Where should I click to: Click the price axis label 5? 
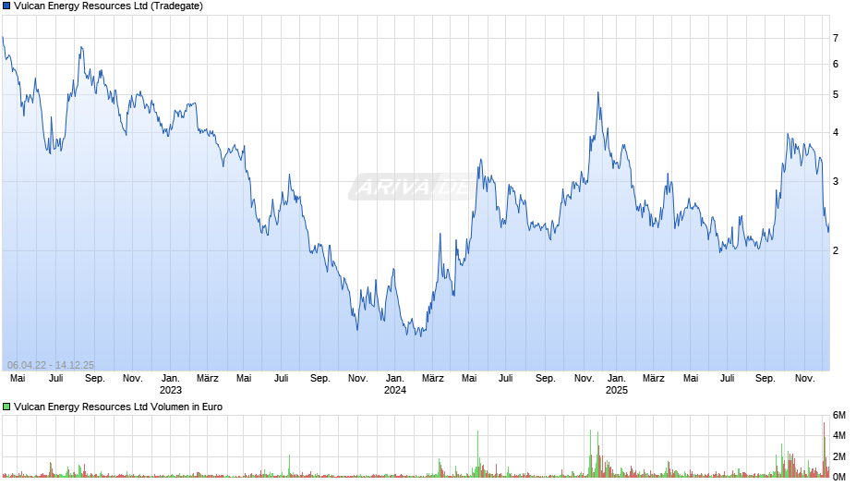pyautogui.click(x=836, y=95)
